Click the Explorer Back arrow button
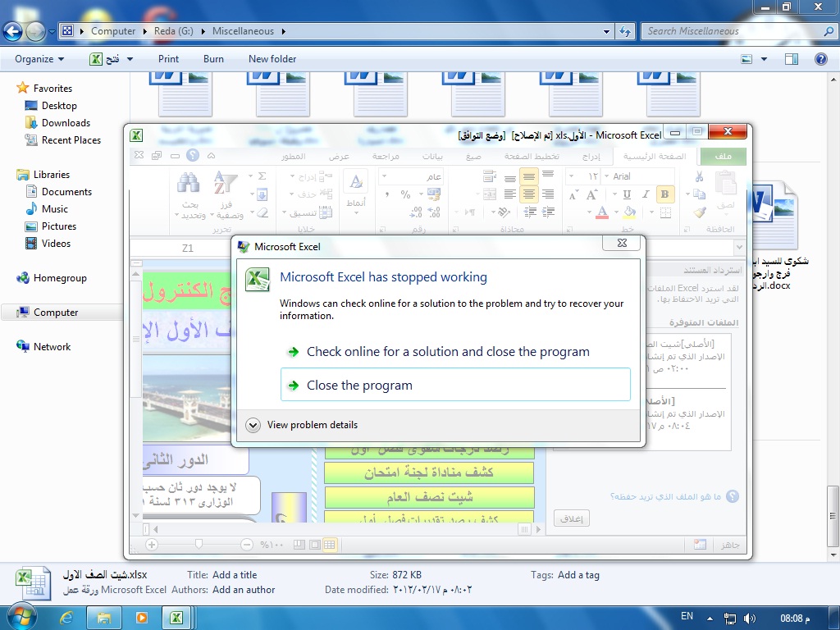The width and height of the screenshot is (840, 630). 13,32
